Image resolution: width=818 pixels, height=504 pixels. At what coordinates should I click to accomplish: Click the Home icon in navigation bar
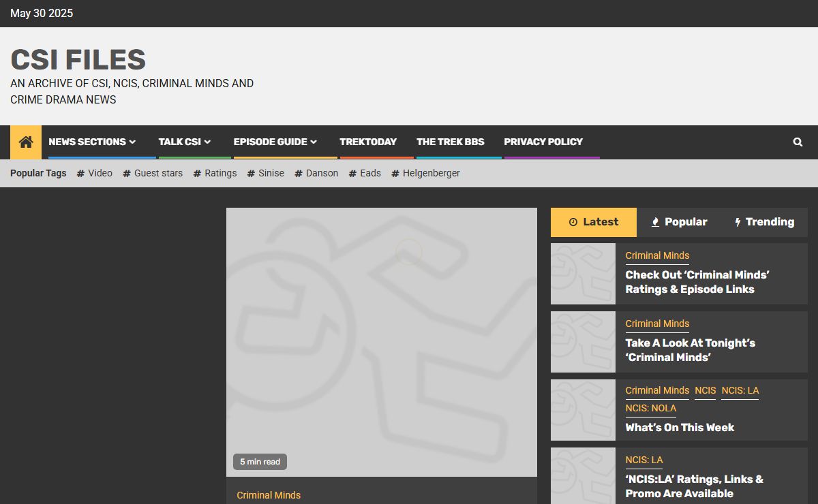[x=26, y=142]
